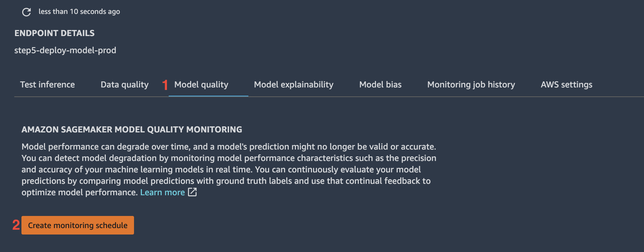The image size is (644, 252).
Task: Show the Model bias tab
Action: (380, 85)
